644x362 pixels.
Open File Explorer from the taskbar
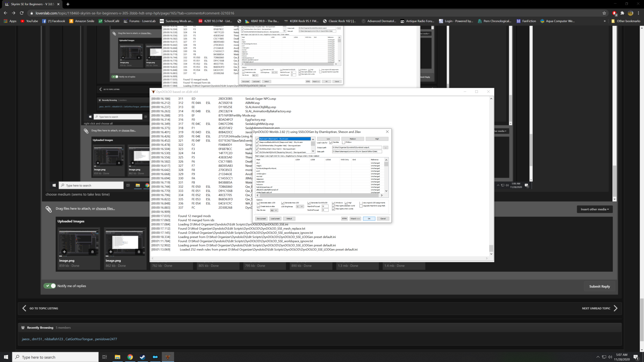pyautogui.click(x=117, y=357)
